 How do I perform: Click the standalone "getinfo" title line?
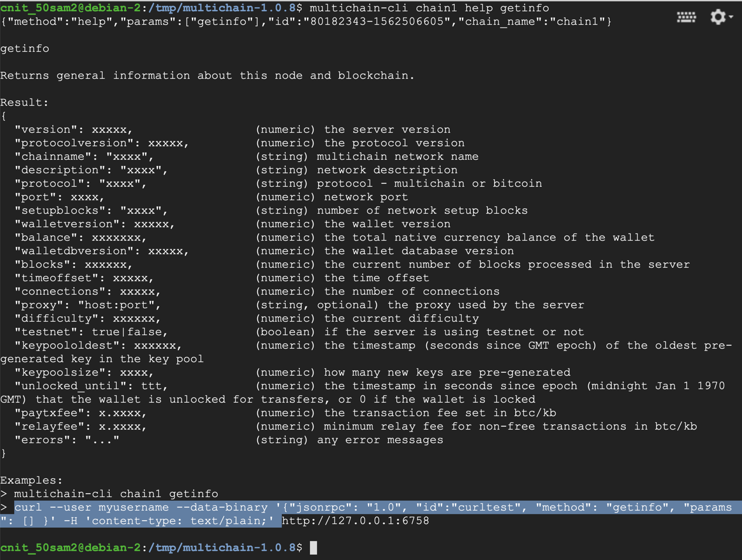click(25, 48)
